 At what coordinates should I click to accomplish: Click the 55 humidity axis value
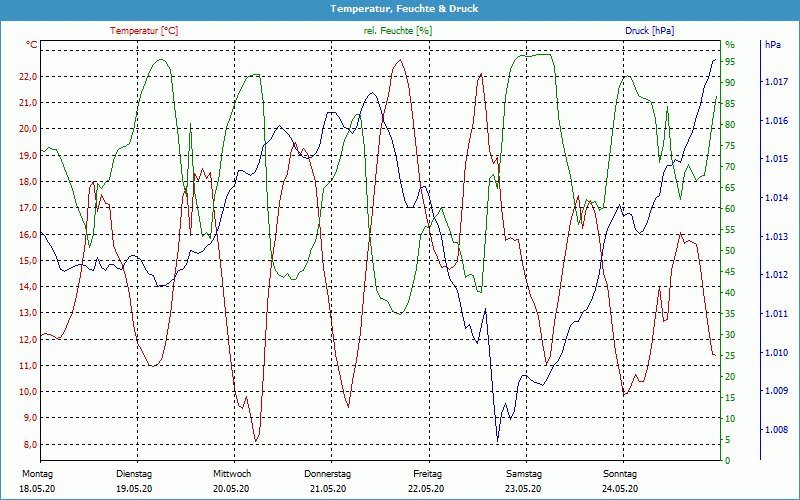coord(730,230)
